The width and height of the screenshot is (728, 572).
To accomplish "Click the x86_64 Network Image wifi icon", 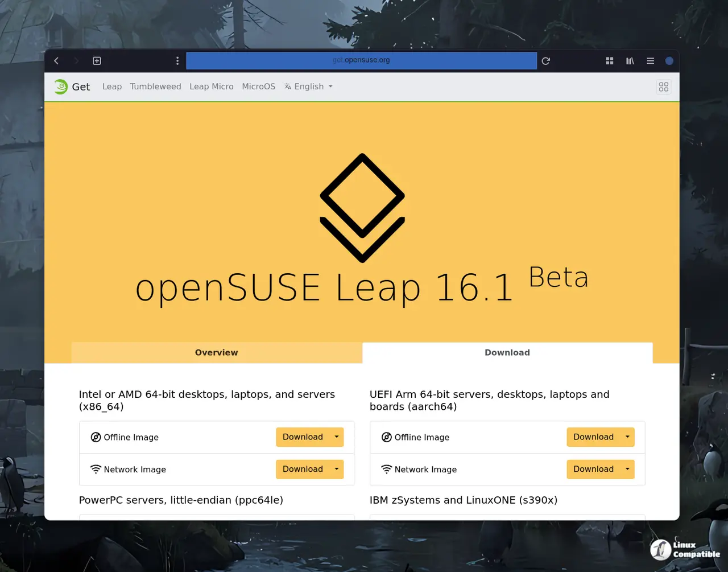I will pyautogui.click(x=96, y=470).
